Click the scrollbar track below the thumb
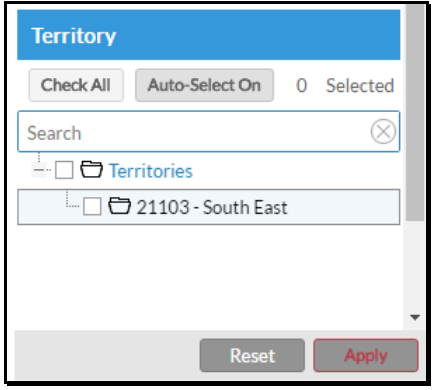 click(x=415, y=267)
